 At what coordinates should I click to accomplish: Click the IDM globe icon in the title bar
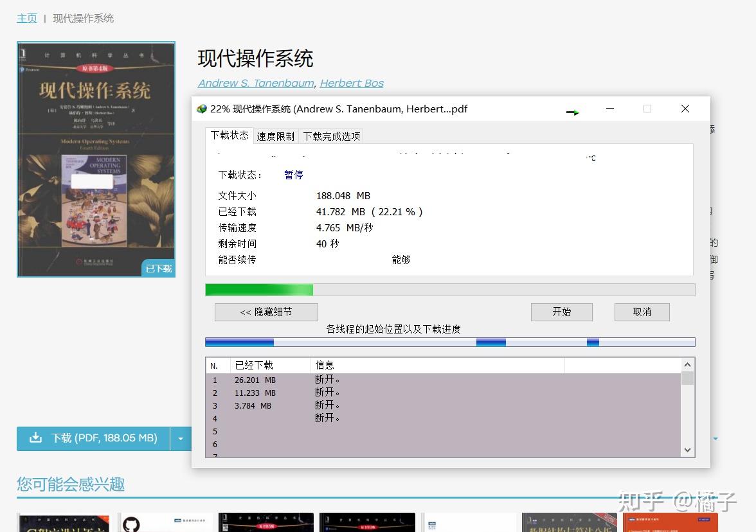point(201,109)
